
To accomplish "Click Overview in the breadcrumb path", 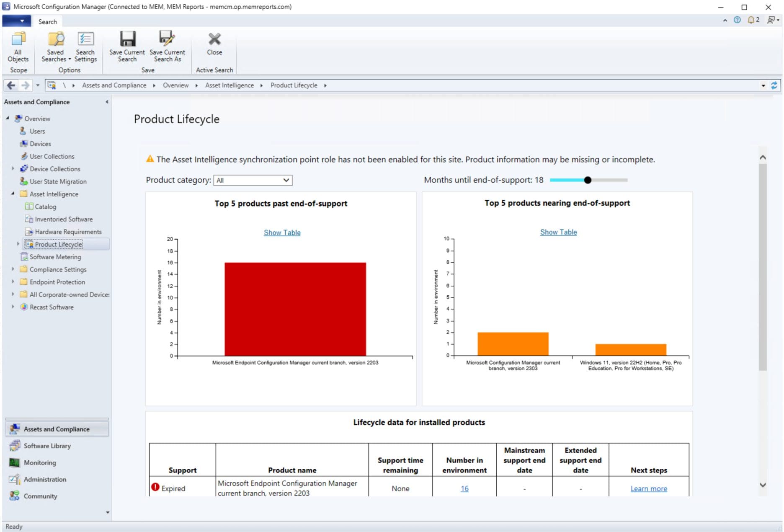I will tap(175, 85).
